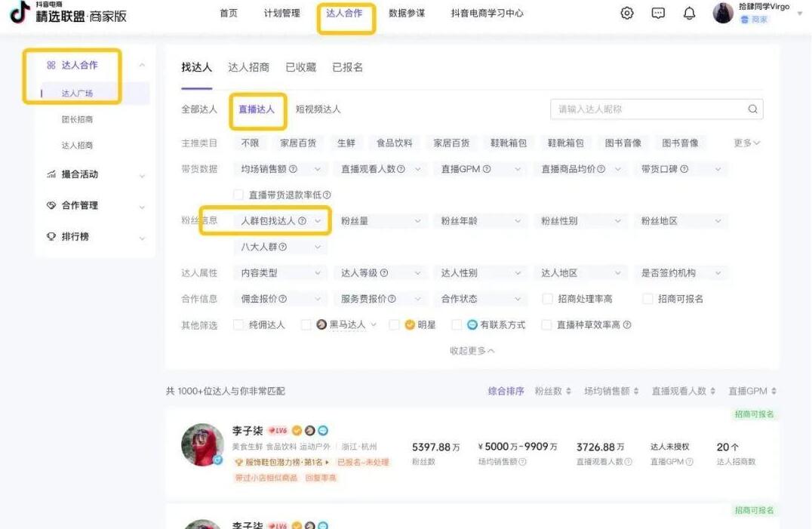Open 数据参谋 in top navigation
812x529 pixels.
[407, 13]
